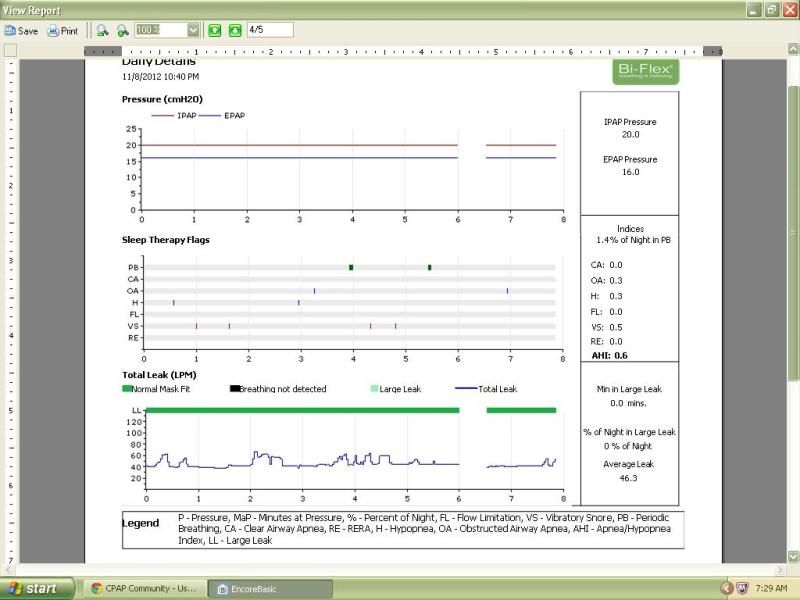Go to previous page with green up arrow
800x600 pixels.
215,31
